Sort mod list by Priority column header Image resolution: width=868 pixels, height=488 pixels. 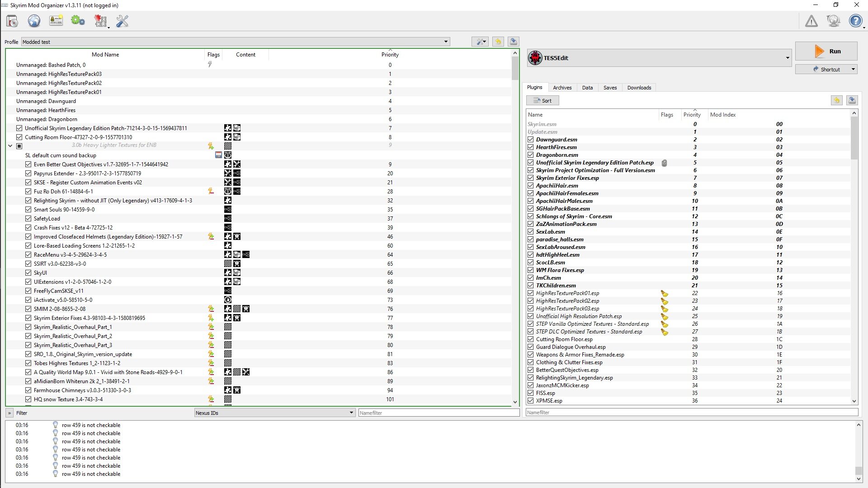390,54
